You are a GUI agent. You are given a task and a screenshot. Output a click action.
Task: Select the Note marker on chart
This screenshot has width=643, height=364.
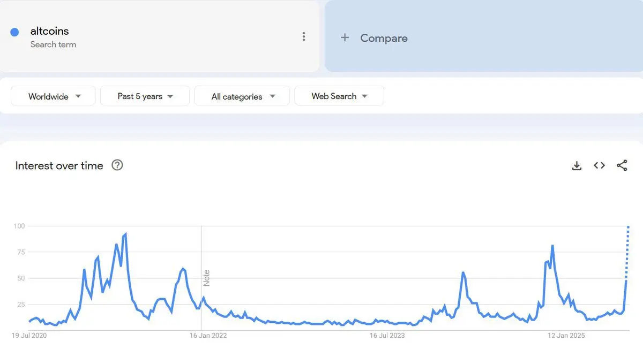tap(206, 278)
